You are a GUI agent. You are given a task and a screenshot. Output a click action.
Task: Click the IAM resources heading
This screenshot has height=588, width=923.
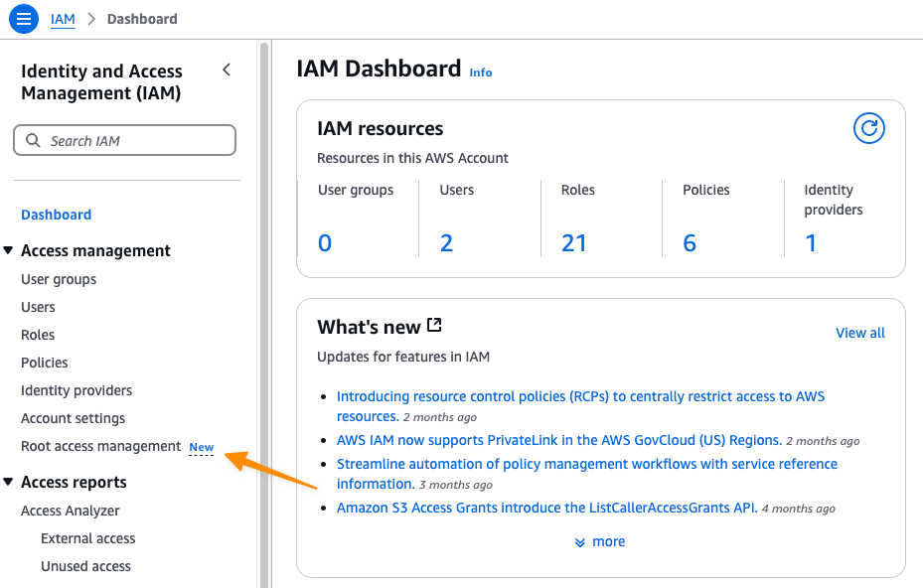381,128
